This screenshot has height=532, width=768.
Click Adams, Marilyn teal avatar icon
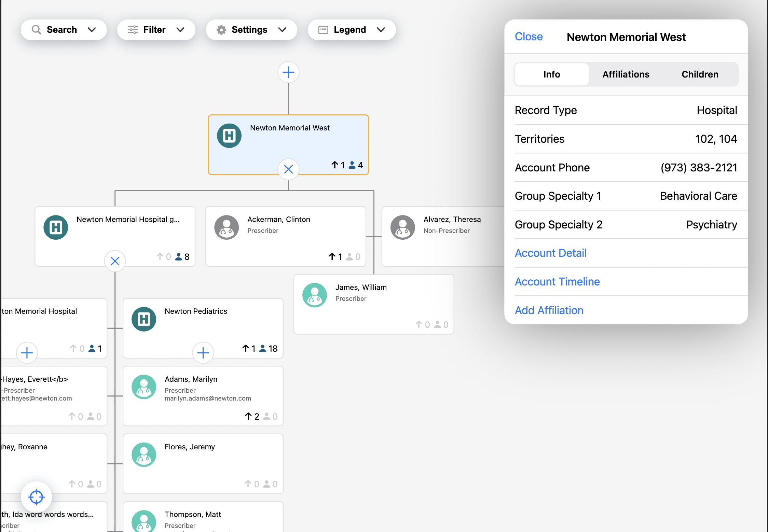[x=144, y=387]
